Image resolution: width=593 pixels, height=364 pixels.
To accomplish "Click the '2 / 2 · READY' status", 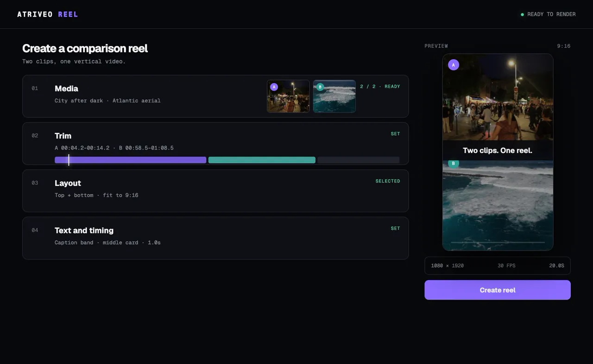I will point(380,87).
